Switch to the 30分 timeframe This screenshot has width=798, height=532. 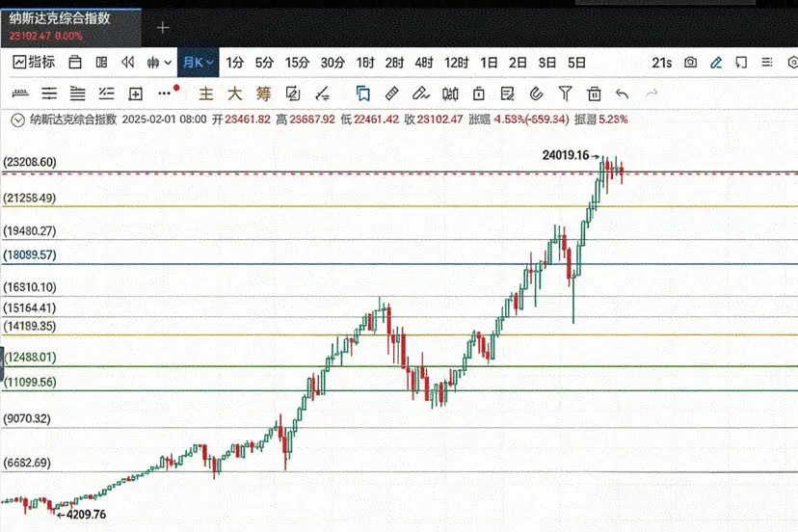click(332, 63)
